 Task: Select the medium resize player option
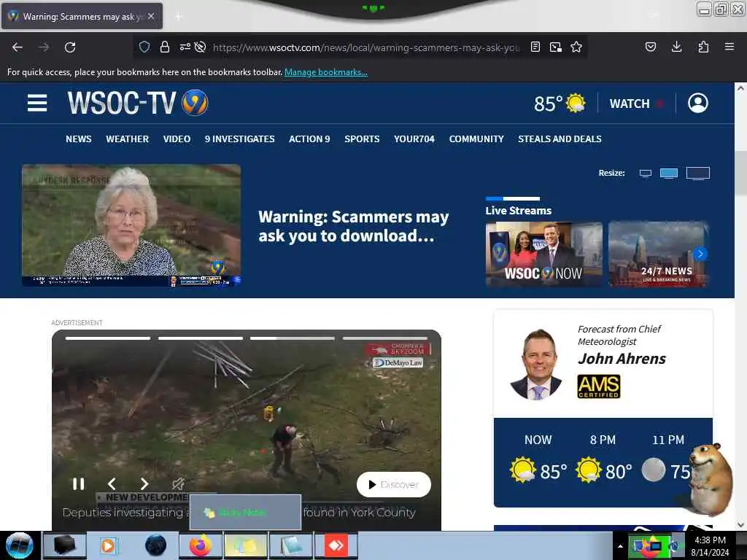[x=669, y=174]
